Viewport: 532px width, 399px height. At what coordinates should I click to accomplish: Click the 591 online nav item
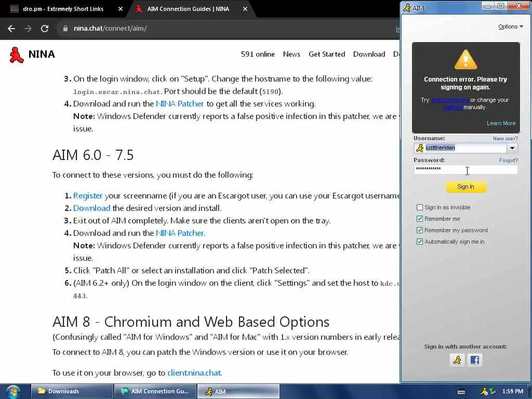coord(258,54)
